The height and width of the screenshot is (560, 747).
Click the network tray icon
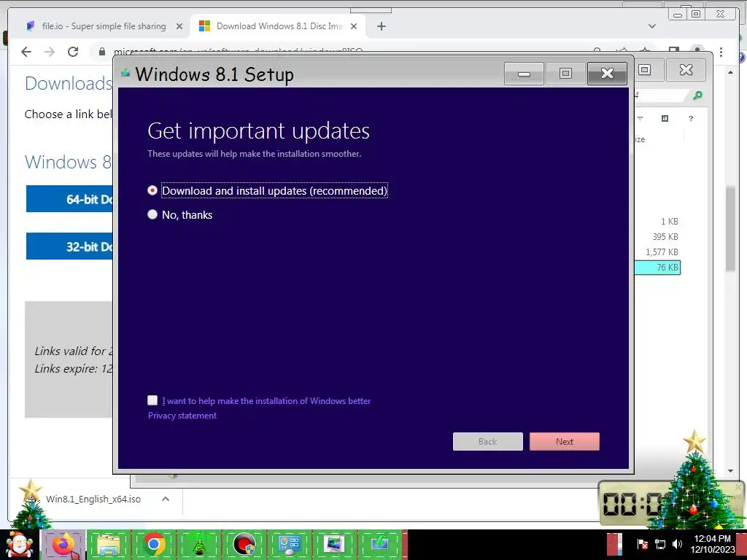660,544
